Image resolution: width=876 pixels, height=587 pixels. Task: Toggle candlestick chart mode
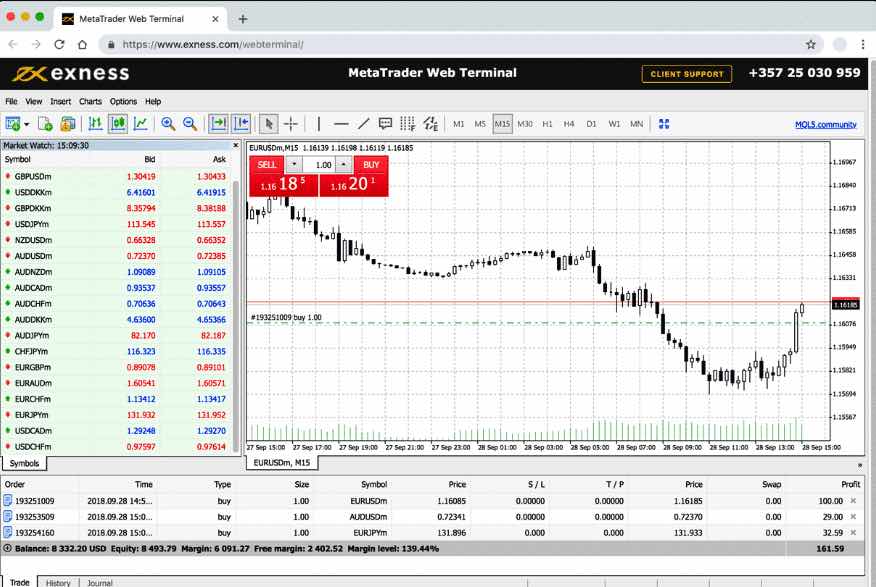point(118,124)
